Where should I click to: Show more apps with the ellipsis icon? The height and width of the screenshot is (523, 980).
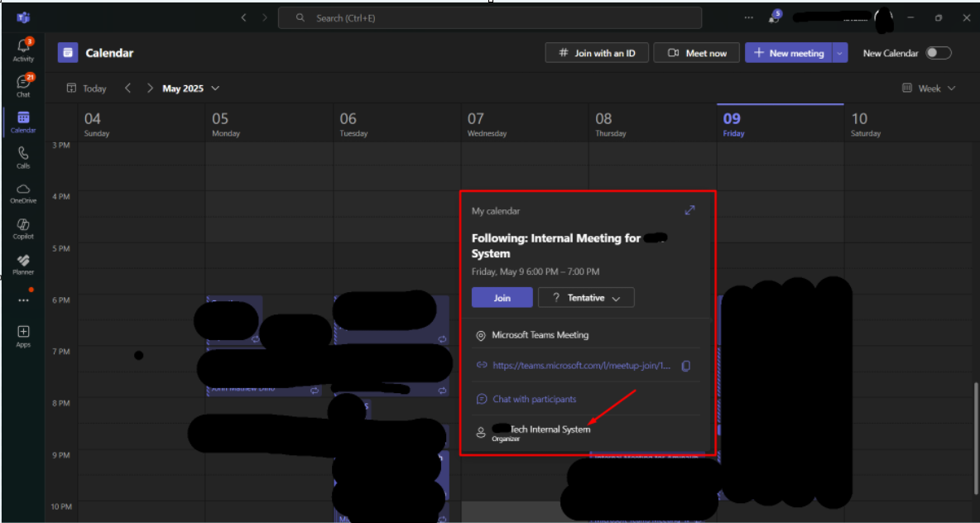pos(23,300)
